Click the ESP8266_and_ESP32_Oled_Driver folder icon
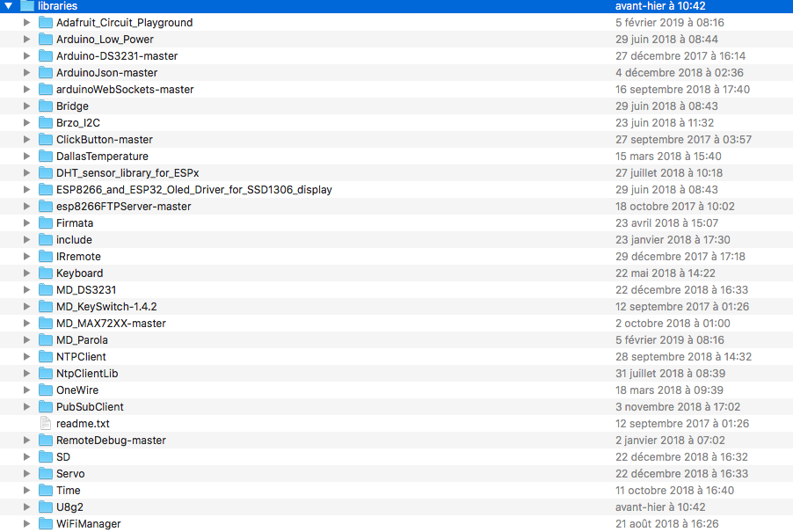This screenshot has height=532, width=793. click(x=46, y=190)
